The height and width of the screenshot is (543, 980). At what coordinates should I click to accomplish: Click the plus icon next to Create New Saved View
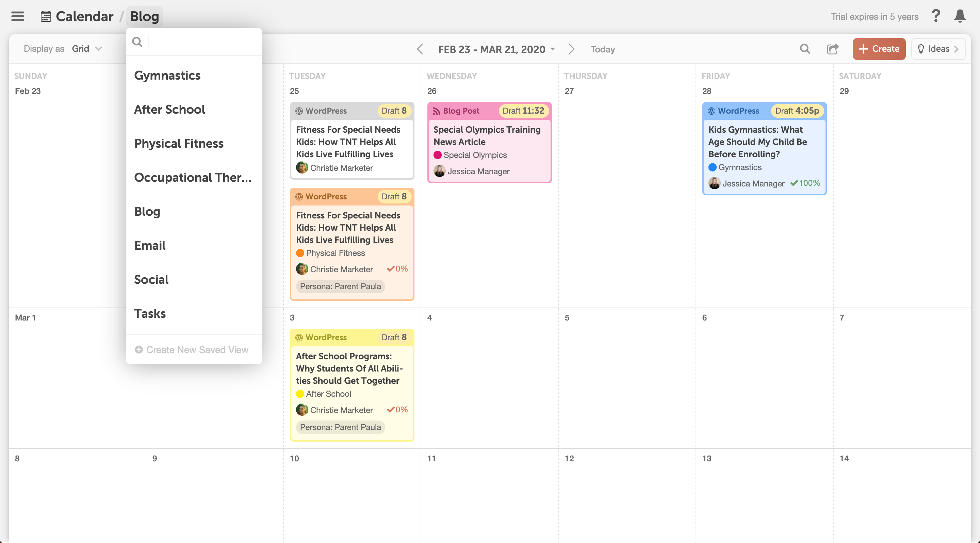pos(139,349)
